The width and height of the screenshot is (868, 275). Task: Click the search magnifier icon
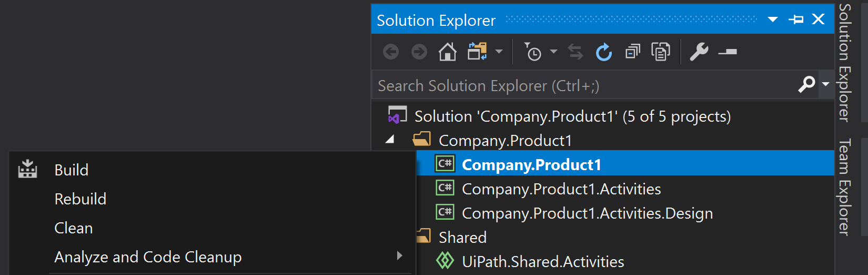point(806,84)
